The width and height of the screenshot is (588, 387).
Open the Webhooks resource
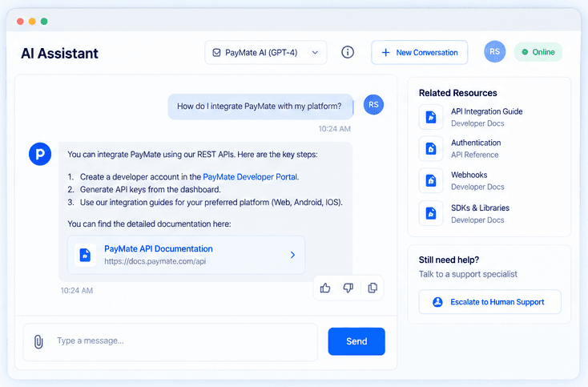tap(461, 180)
